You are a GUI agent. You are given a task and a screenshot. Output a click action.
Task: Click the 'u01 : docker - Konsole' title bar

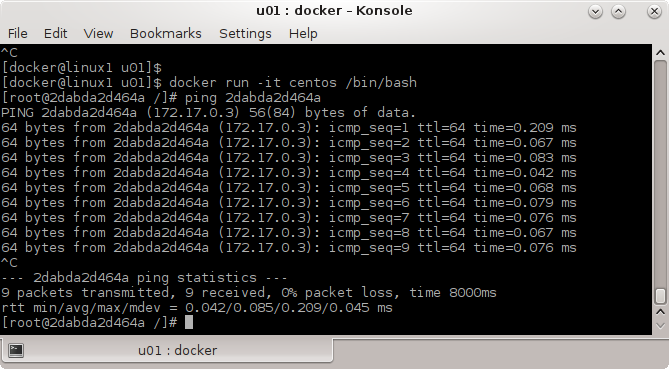pos(334,11)
